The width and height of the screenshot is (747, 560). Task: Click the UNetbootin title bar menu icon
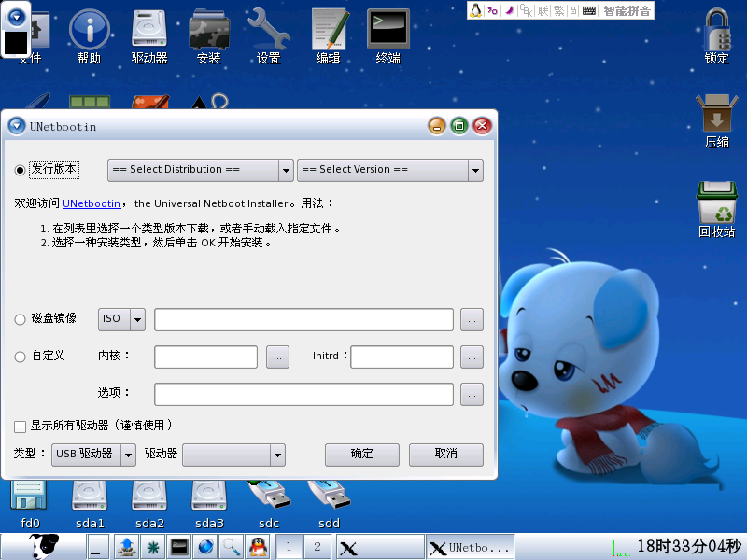coord(17,126)
